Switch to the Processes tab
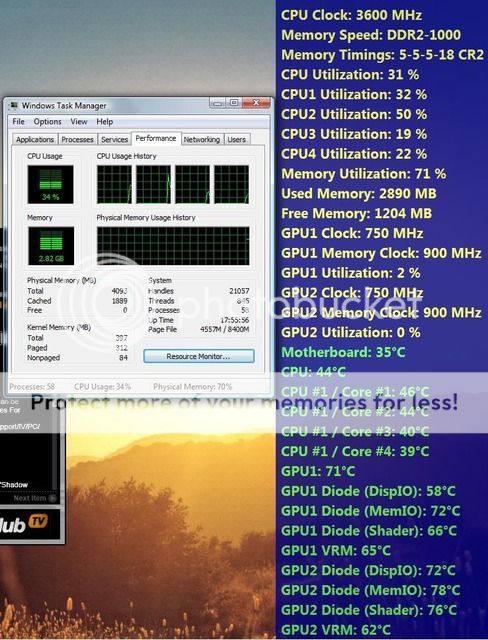This screenshot has width=488, height=640. [78, 140]
